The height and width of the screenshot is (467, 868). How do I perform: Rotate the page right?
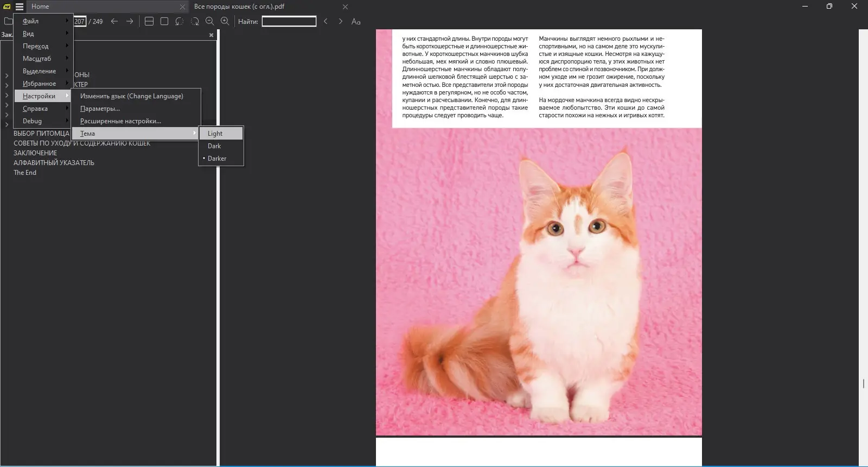(x=195, y=21)
